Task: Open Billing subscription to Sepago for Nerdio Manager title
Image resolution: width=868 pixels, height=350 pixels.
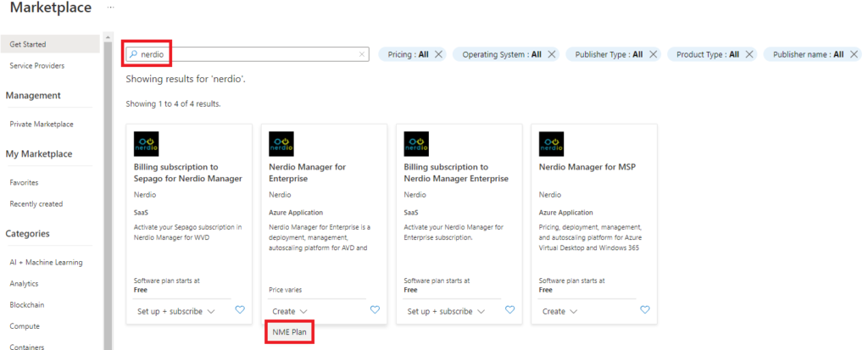Action: pos(188,173)
